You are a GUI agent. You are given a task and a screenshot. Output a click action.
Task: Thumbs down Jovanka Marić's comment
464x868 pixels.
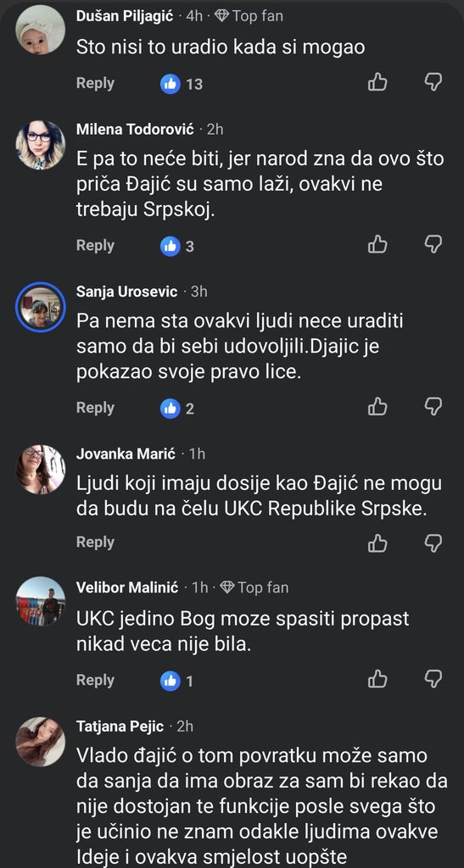coord(433,543)
